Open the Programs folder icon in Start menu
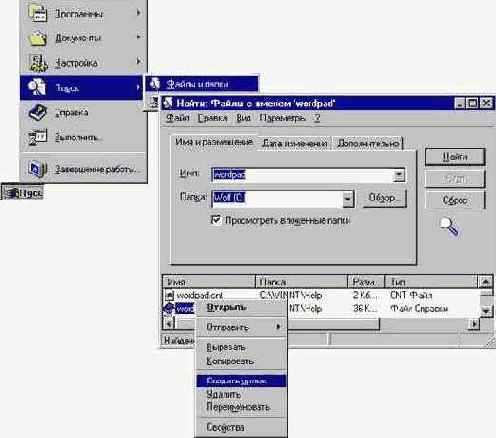The height and width of the screenshot is (438, 496). [38, 13]
